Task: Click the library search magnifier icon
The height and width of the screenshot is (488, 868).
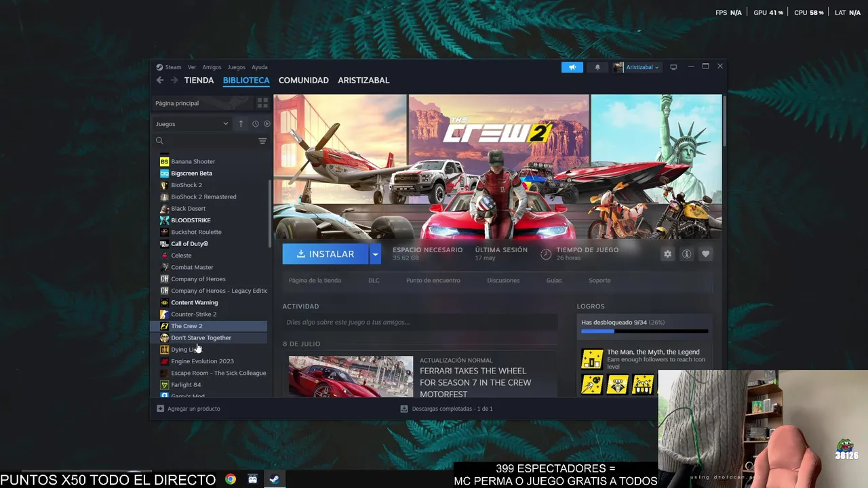Action: (159, 141)
